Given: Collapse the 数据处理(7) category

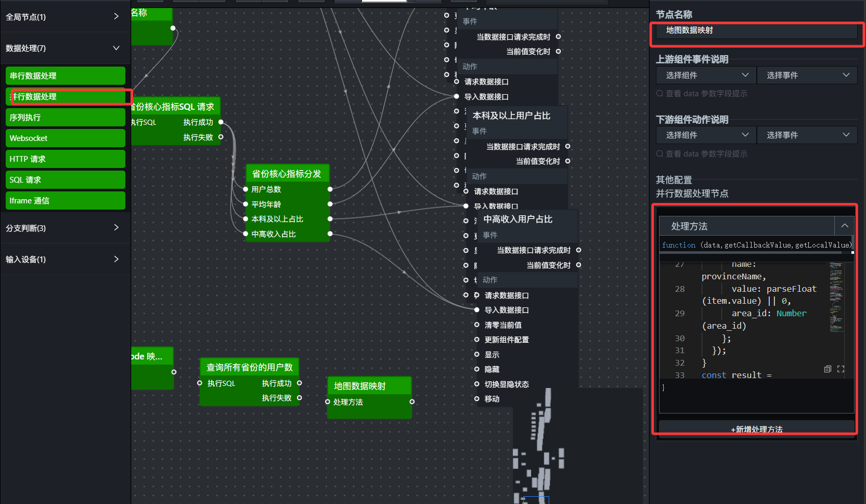Looking at the screenshot, I should [116, 48].
